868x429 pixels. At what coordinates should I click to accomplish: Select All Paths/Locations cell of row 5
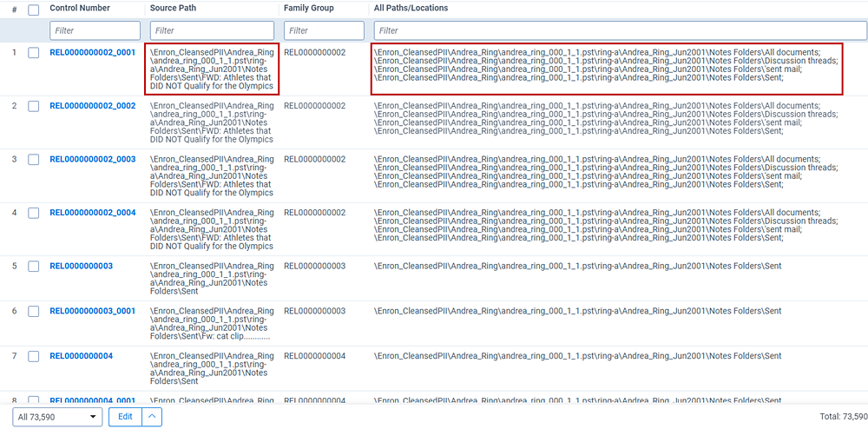point(578,266)
